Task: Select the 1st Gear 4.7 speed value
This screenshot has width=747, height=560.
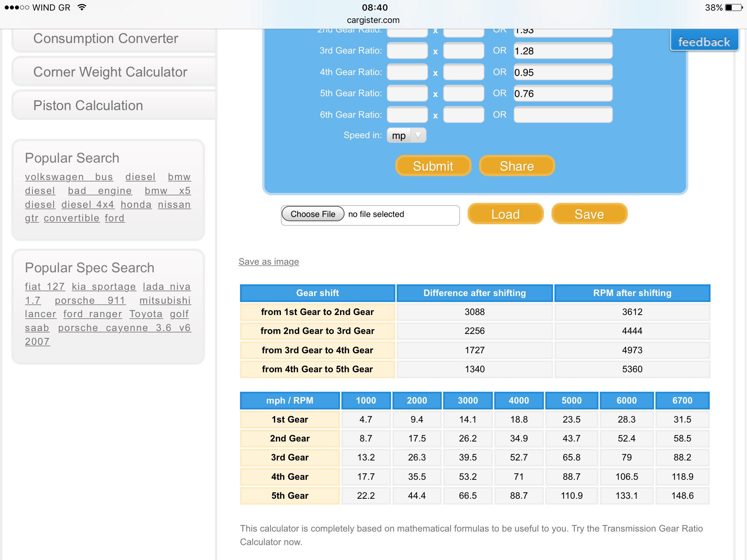Action: coord(366,420)
